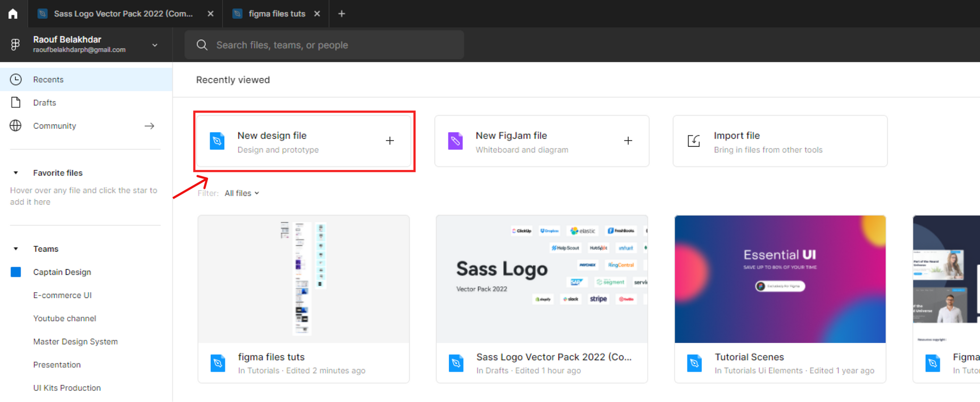Close the figma files tuts tab

pyautogui.click(x=317, y=14)
